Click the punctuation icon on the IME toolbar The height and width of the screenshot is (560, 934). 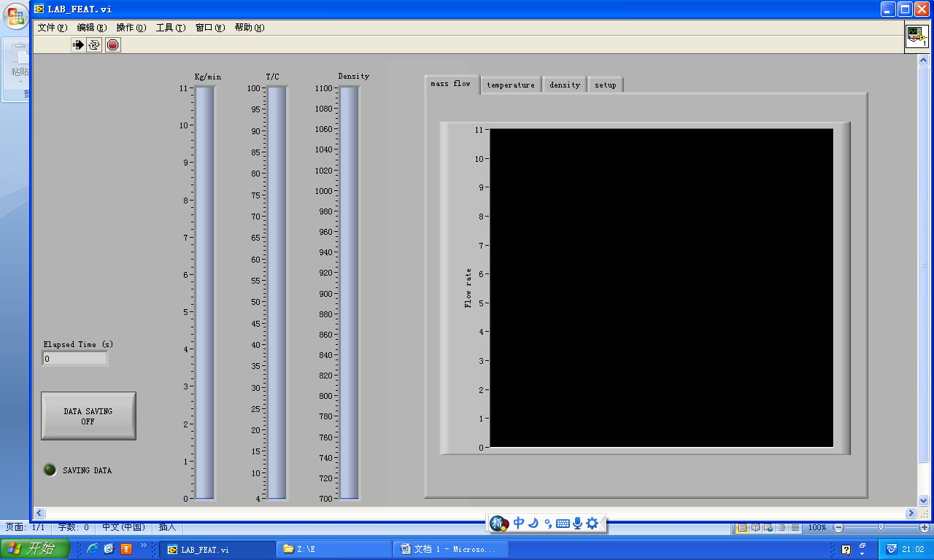pyautogui.click(x=548, y=524)
